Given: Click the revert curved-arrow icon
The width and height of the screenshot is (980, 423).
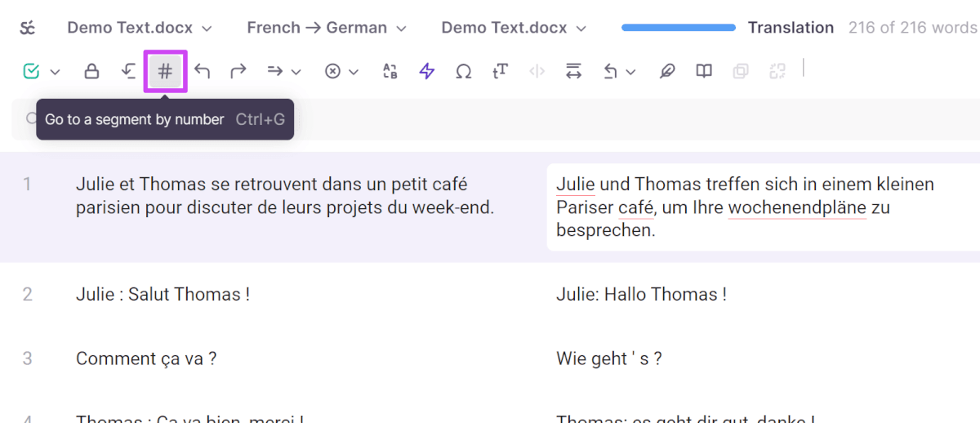Looking at the screenshot, I should pyautogui.click(x=610, y=71).
